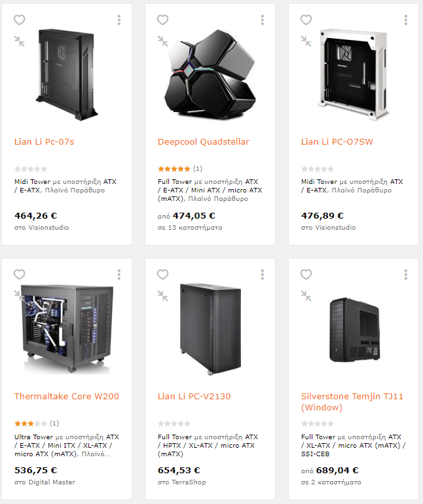Open three-dot menu on Silverstone Temjin TJ11

(406, 274)
